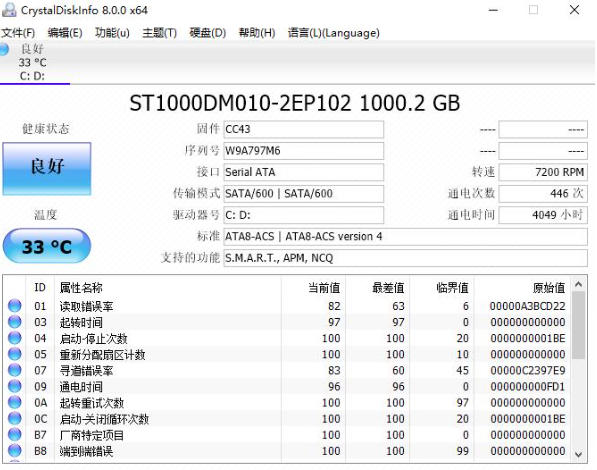
Task: Click the transfer mode field SATA/600 | SATA/600
Action: pyautogui.click(x=303, y=193)
